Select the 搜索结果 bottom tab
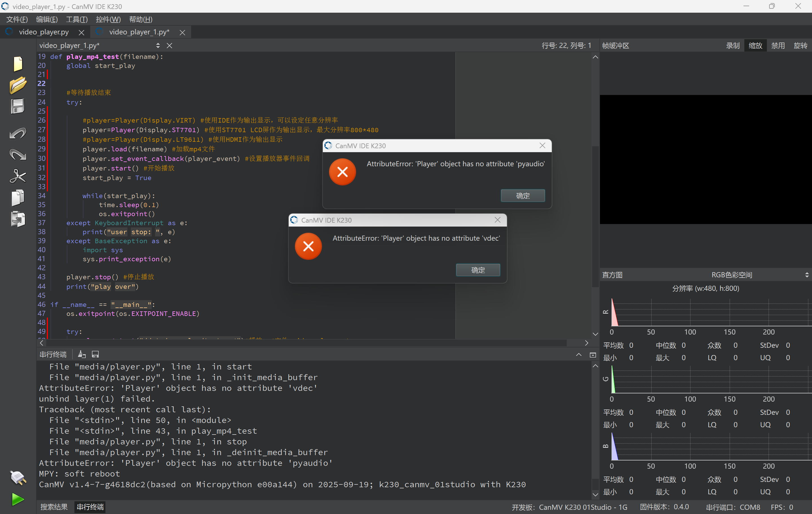812x514 pixels. pos(54,507)
